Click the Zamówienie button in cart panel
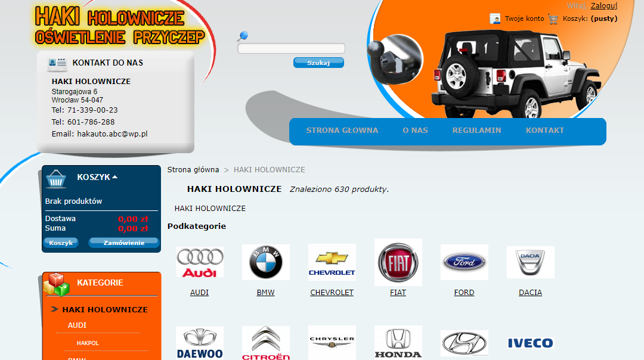Image resolution: width=644 pixels, height=360 pixels. click(123, 243)
